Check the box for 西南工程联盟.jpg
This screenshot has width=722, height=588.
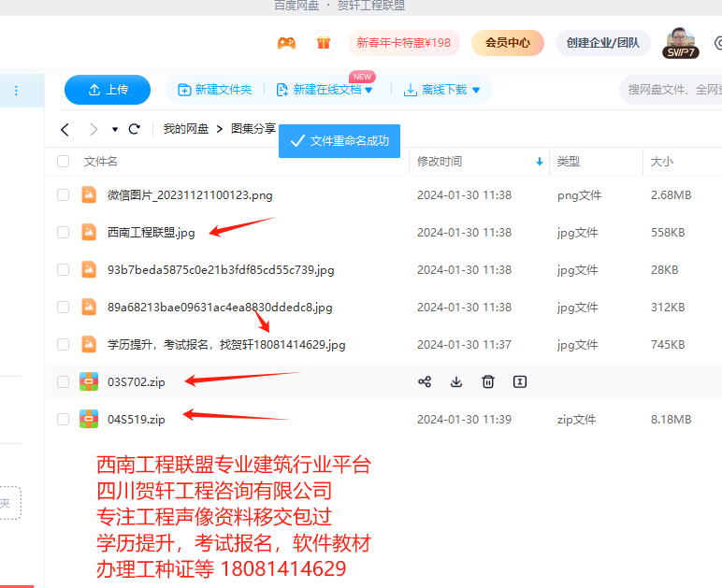(63, 233)
